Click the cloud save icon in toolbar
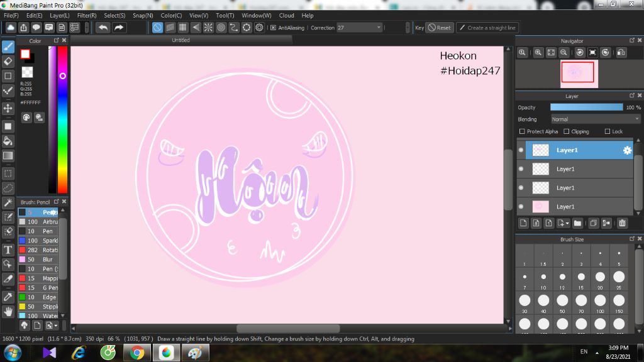Screen dimensions: 644x362 tap(11, 28)
